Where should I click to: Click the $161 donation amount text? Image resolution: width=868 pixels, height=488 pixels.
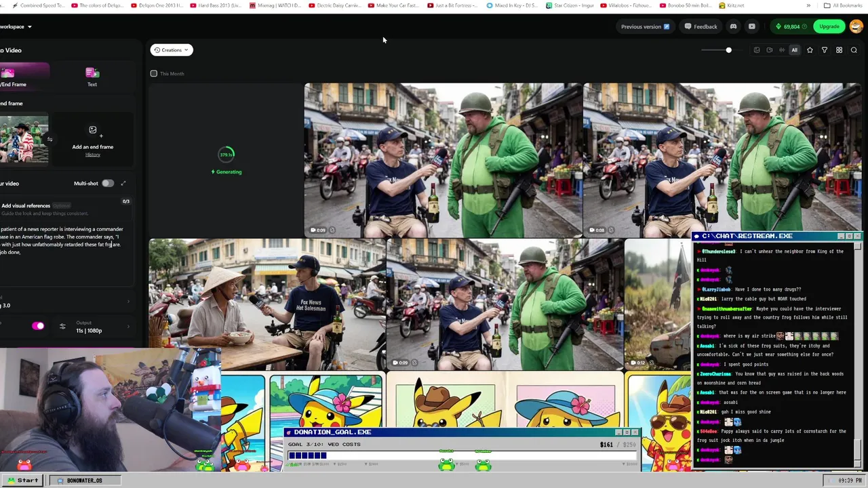click(x=606, y=445)
